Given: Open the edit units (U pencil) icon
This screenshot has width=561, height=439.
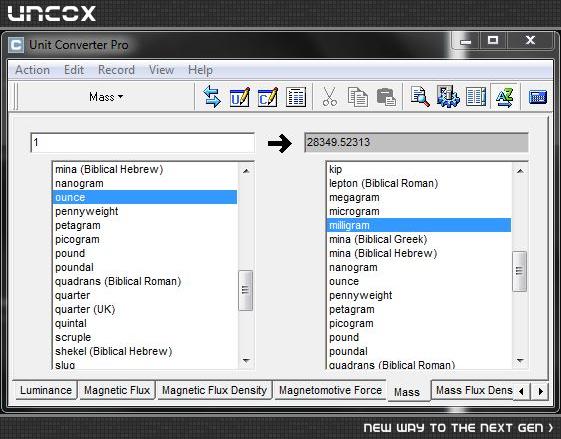Looking at the screenshot, I should pos(240,97).
